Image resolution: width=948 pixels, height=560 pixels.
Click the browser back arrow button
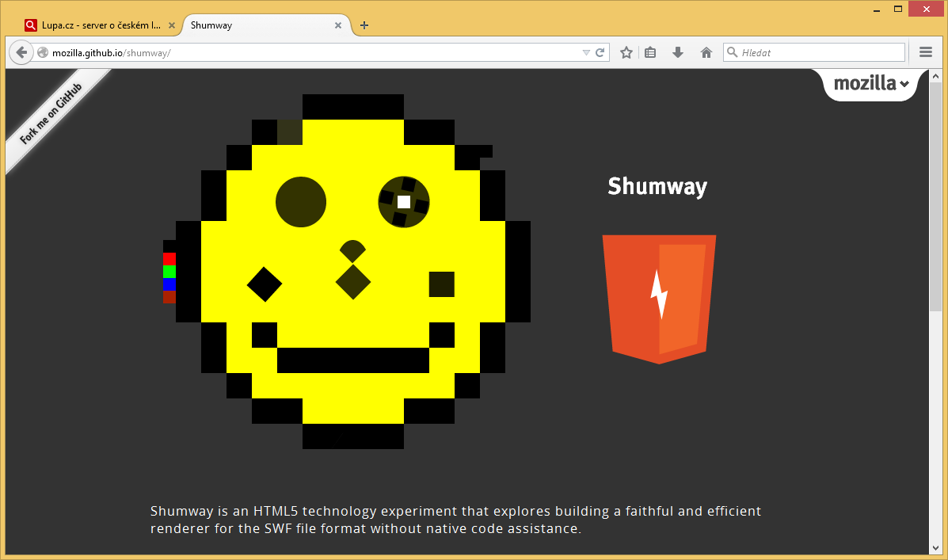(22, 53)
